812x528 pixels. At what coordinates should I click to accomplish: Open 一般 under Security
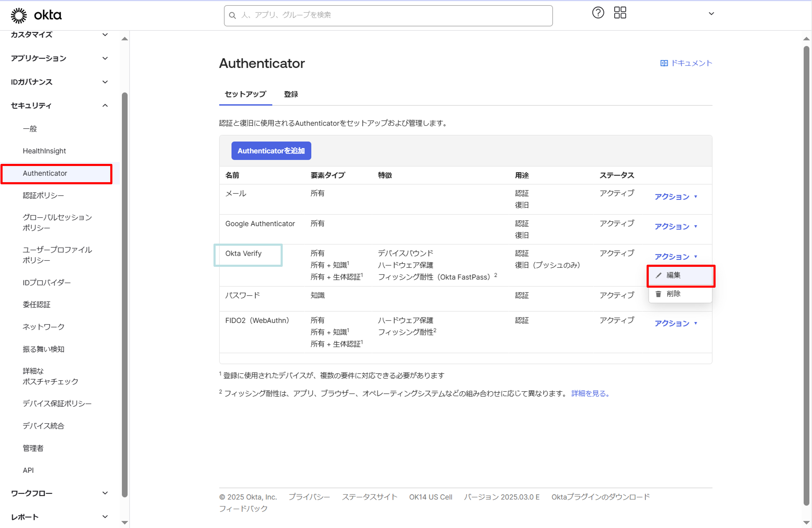tap(30, 129)
